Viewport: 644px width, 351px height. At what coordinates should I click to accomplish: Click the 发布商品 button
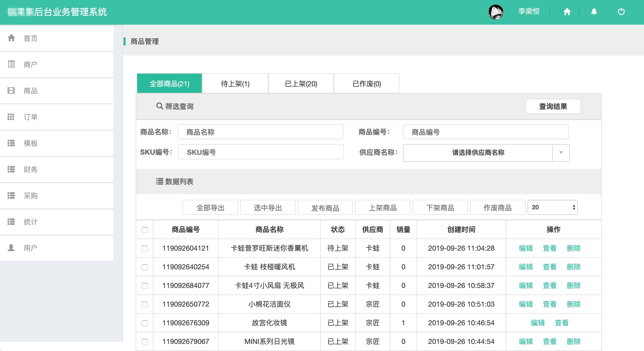click(325, 208)
